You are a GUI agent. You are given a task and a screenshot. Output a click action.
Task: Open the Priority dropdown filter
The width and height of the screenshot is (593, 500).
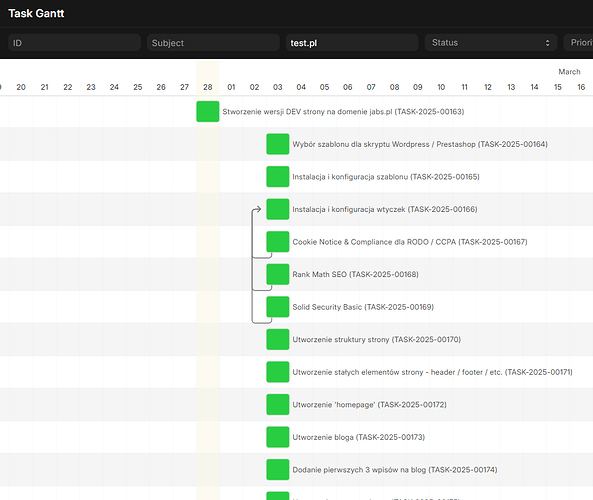click(579, 43)
